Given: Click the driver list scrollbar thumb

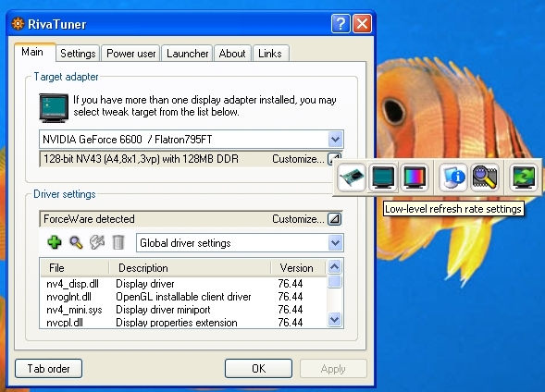Looking at the screenshot, I should pos(334,282).
